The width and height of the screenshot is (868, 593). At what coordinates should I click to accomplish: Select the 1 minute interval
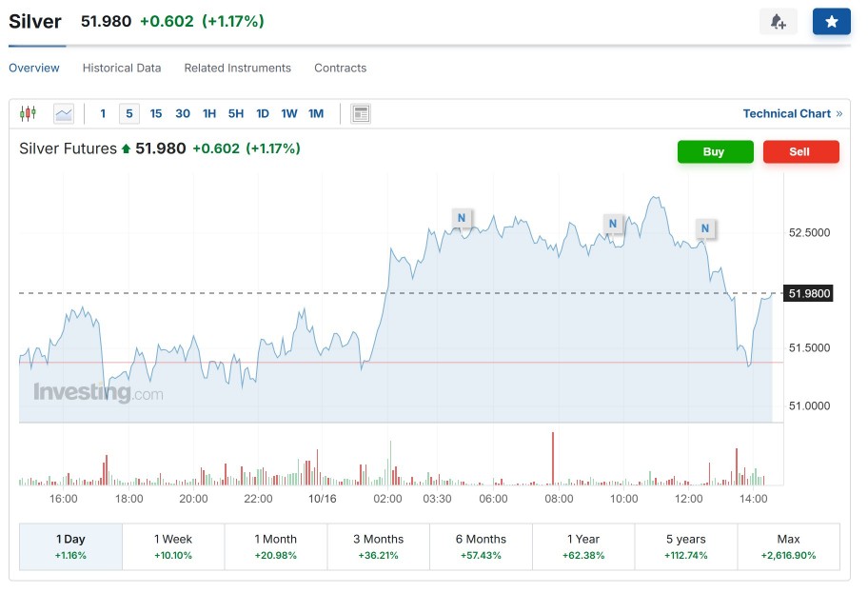coord(103,113)
